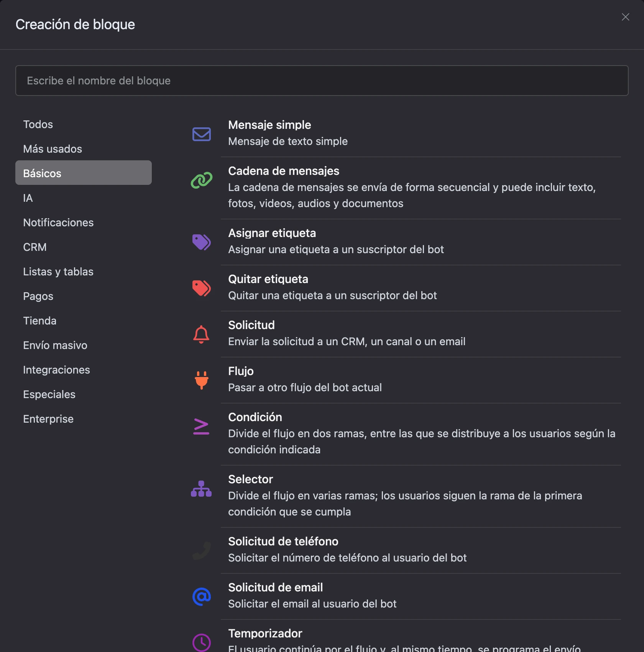644x652 pixels.
Task: Choose the greater-or-equal Condición icon
Action: point(201,426)
